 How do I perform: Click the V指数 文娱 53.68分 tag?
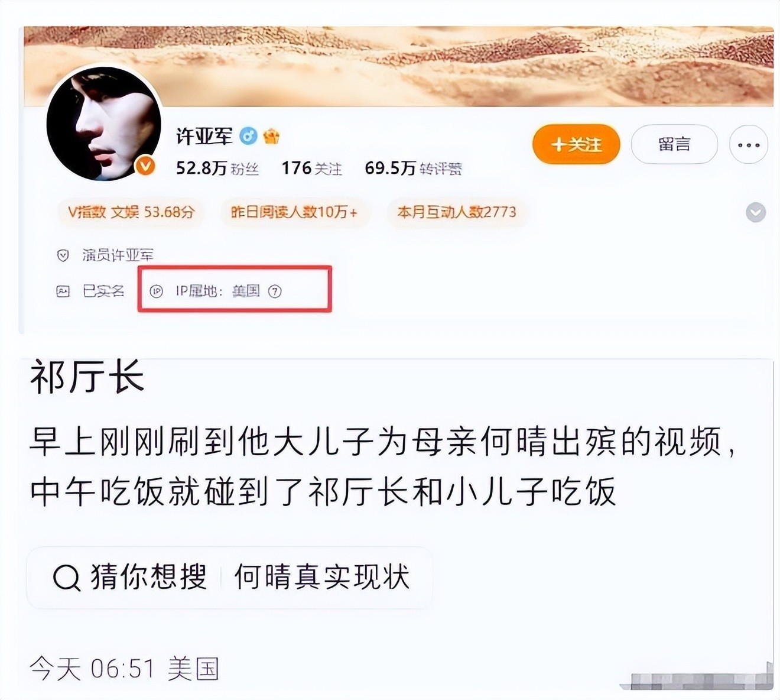pos(131,212)
